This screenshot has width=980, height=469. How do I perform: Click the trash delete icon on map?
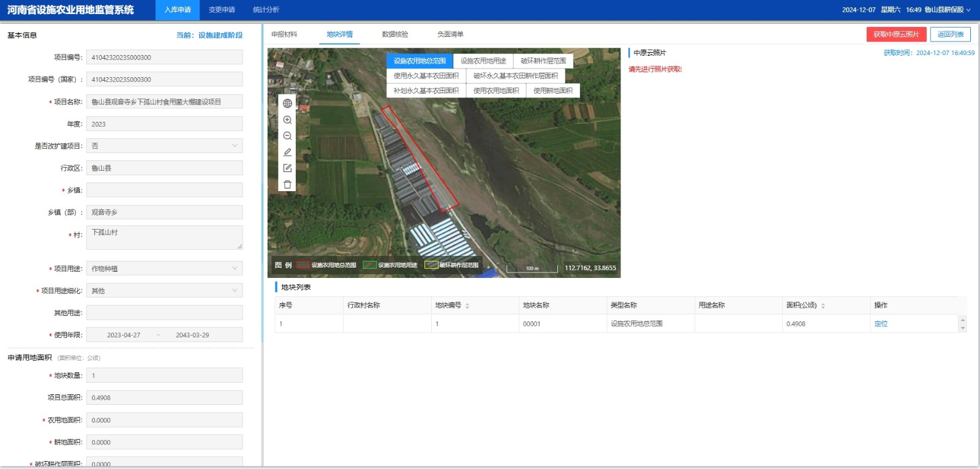tap(287, 184)
